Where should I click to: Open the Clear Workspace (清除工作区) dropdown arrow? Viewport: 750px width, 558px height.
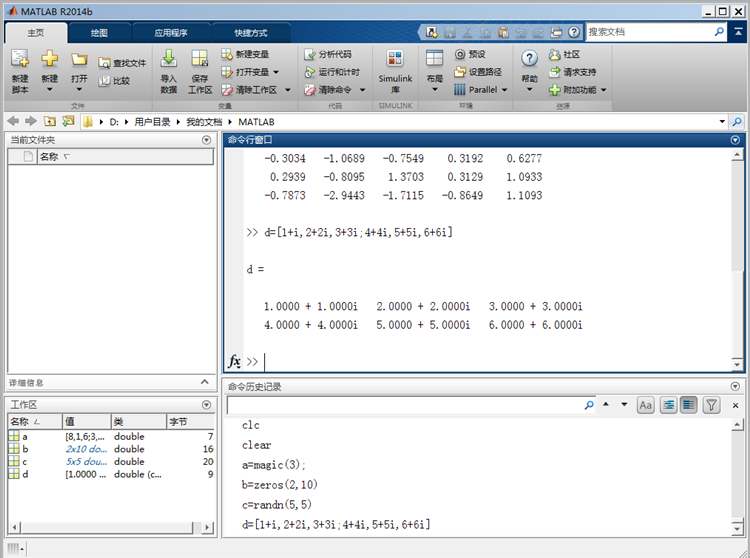pyautogui.click(x=288, y=90)
